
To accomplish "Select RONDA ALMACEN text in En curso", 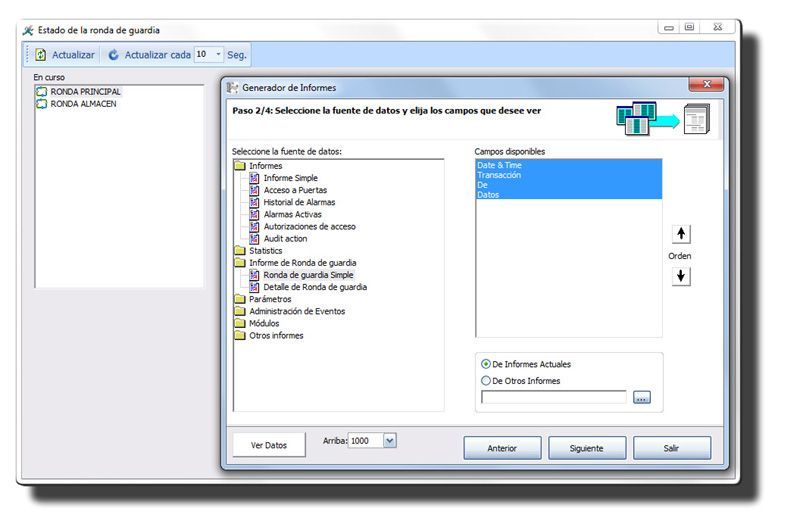I will (x=83, y=104).
